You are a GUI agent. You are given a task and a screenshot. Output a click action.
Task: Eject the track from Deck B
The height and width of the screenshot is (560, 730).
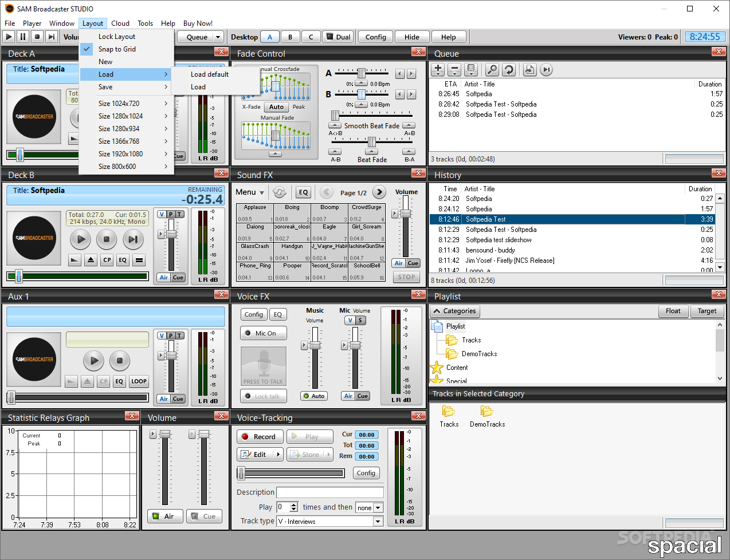click(x=91, y=260)
